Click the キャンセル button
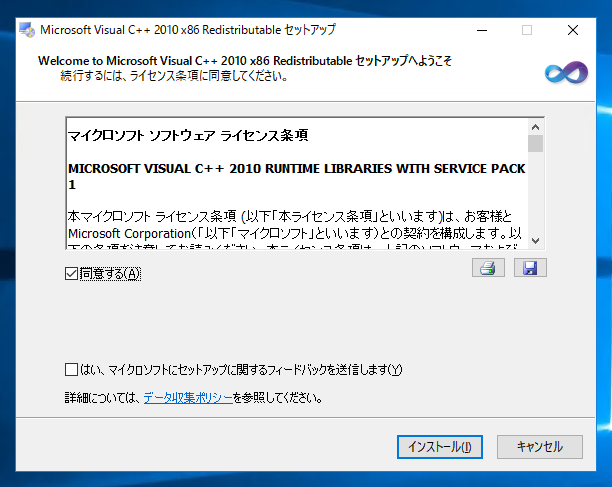 click(x=540, y=447)
